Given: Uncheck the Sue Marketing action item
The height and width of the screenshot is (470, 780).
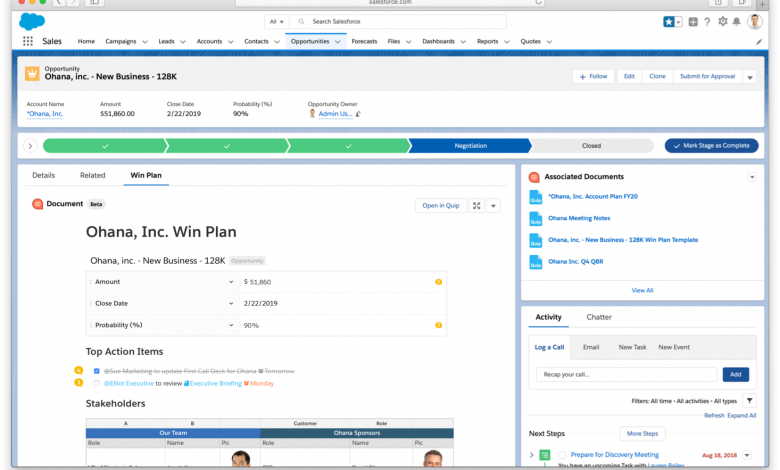Looking at the screenshot, I should click(97, 371).
